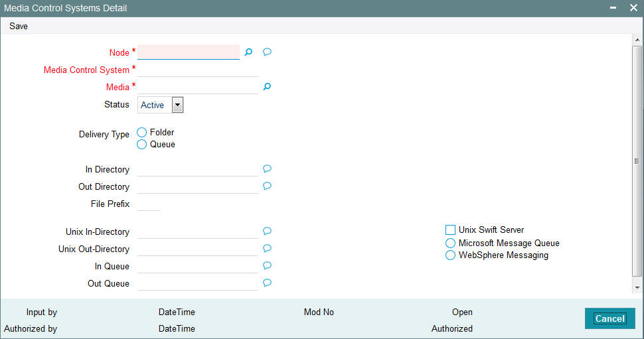
Task: Focus the Media Control System field
Action: point(198,70)
